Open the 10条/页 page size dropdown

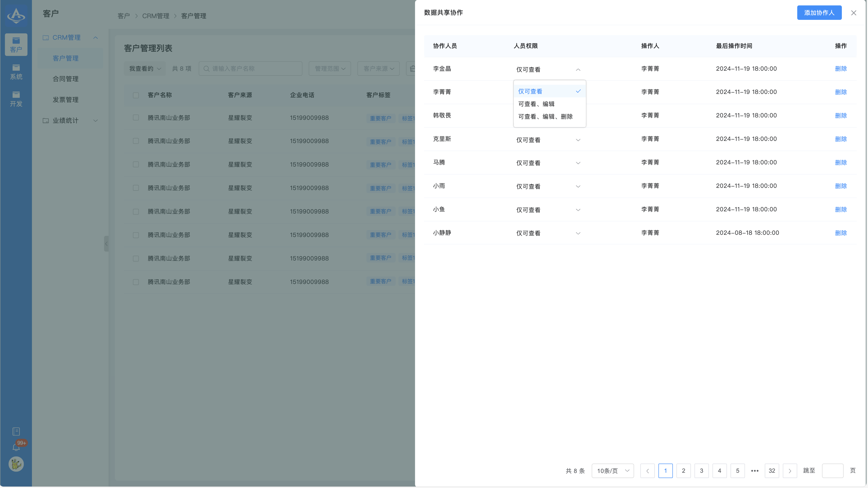(x=612, y=471)
